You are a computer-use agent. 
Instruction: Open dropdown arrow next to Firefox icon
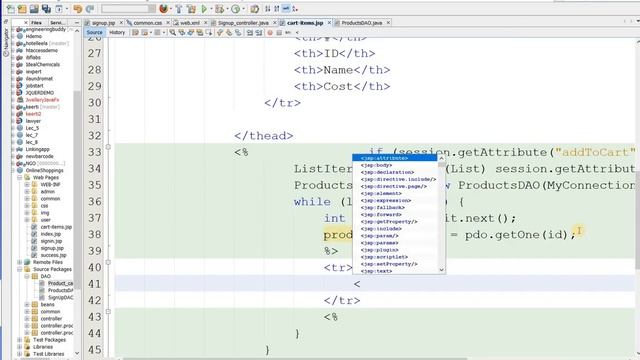point(170,9)
